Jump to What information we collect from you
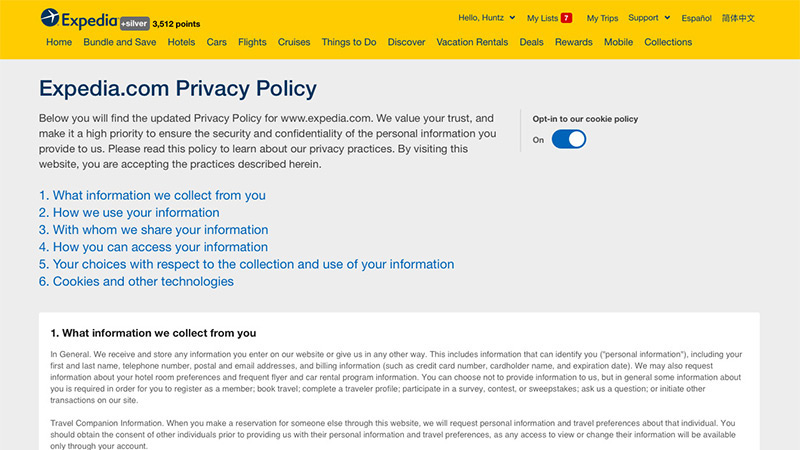The height and width of the screenshot is (450, 800). point(152,195)
